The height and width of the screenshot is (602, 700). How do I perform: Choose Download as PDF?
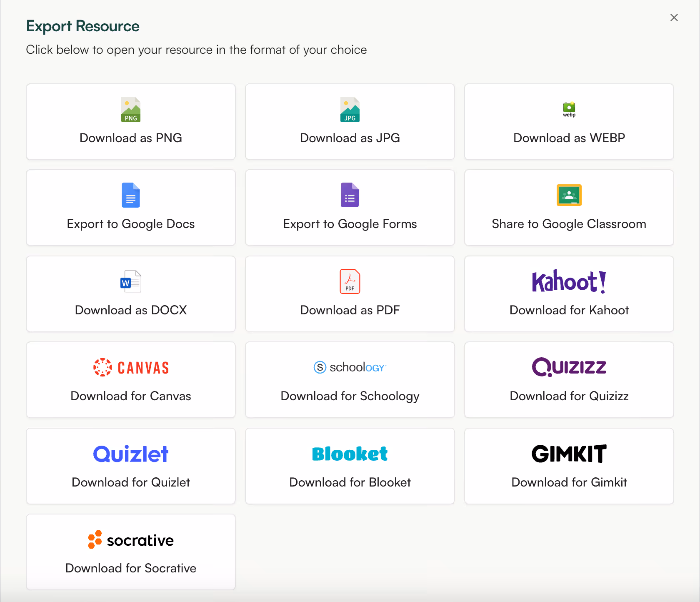click(350, 294)
